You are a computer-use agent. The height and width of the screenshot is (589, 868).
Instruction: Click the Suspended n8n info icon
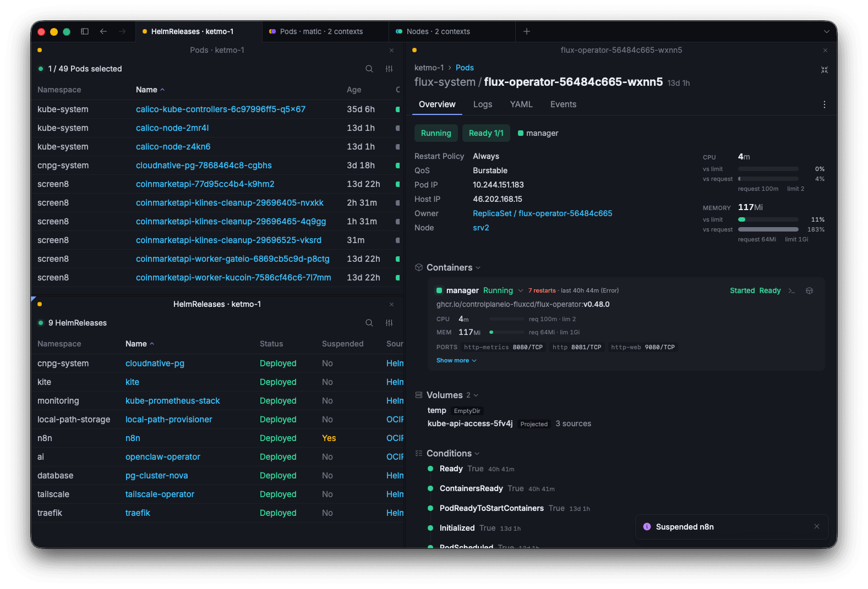647,527
